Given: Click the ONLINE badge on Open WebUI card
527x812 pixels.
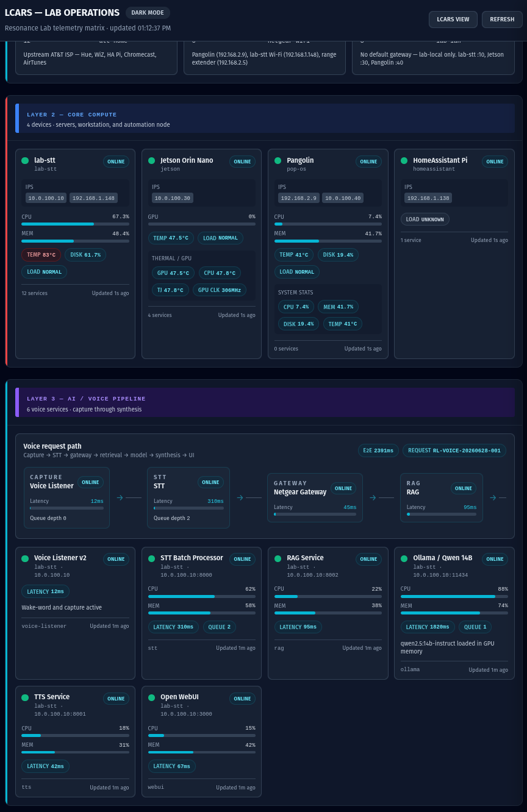Looking at the screenshot, I should point(242,699).
